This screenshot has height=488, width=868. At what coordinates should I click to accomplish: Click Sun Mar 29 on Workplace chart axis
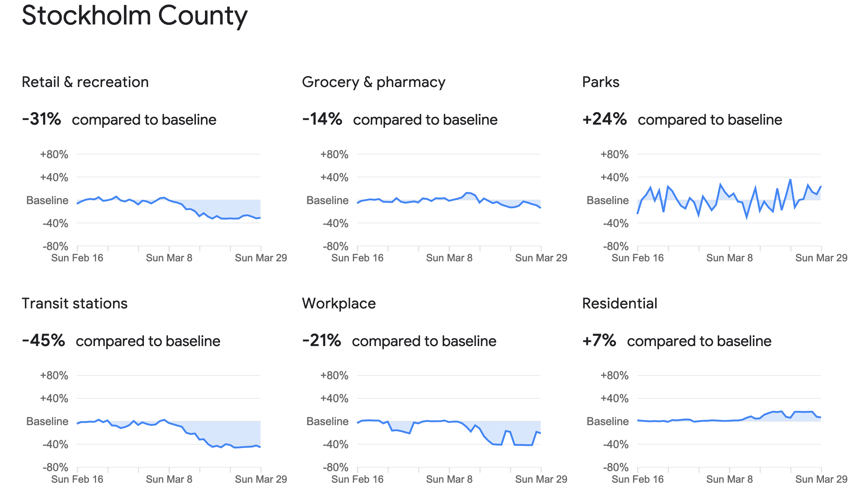tap(541, 479)
